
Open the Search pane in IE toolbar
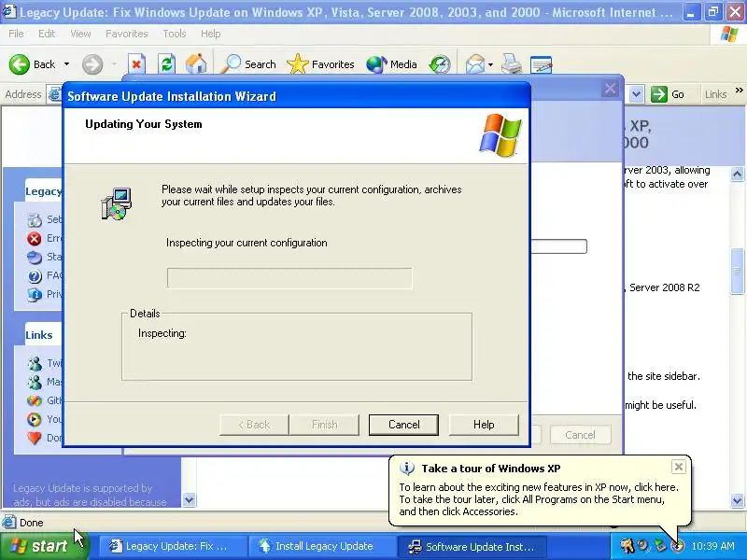point(248,64)
